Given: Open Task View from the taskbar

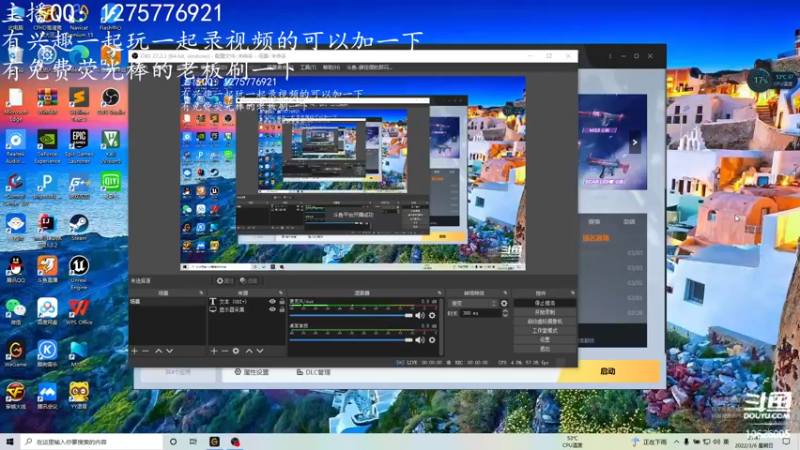Looking at the screenshot, I should [193, 442].
